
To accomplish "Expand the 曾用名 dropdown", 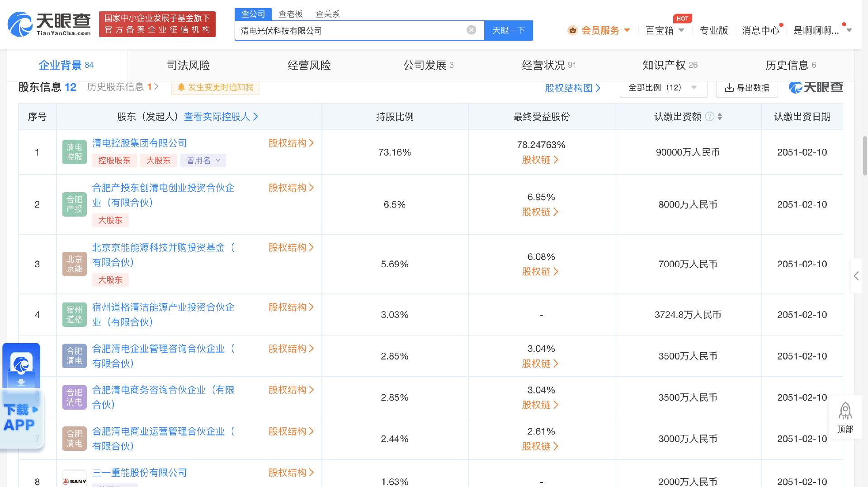I will pos(203,161).
